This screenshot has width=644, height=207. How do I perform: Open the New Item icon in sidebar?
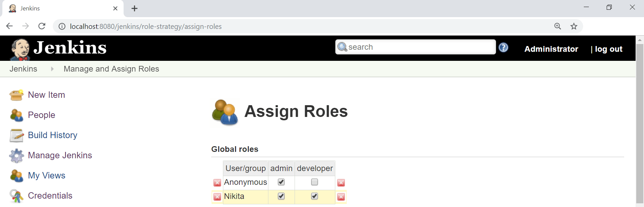pyautogui.click(x=16, y=95)
